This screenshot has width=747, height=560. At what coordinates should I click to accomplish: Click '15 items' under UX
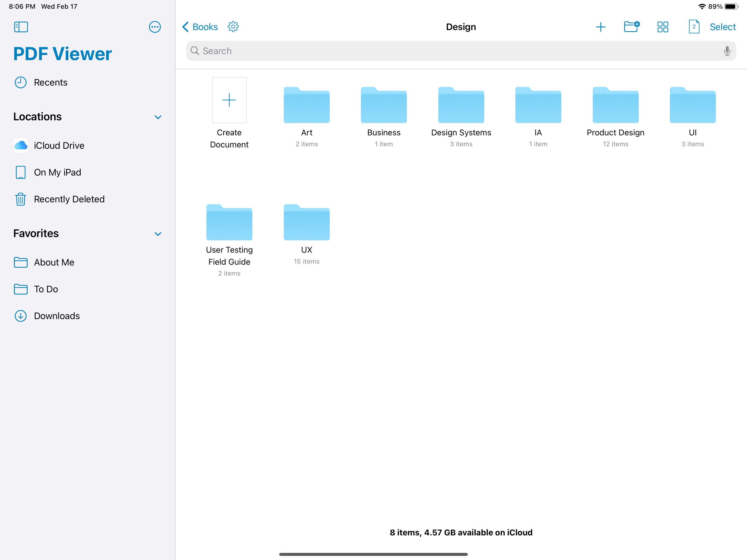[307, 261]
